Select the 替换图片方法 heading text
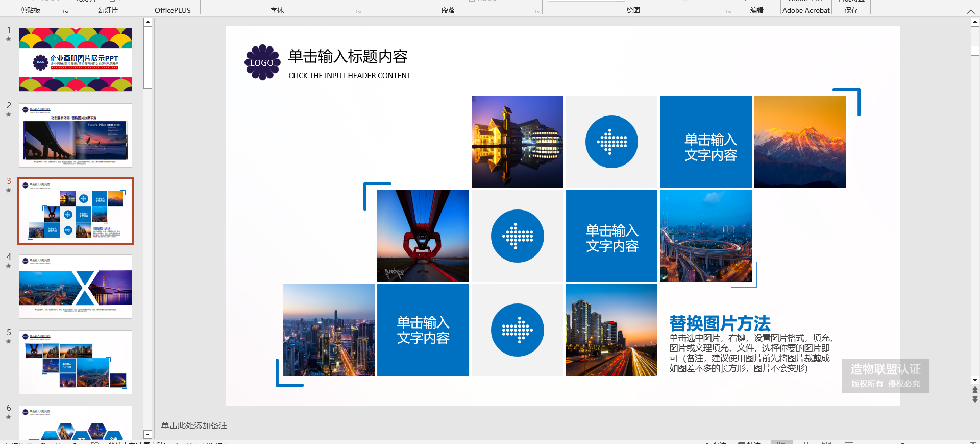 coord(720,323)
